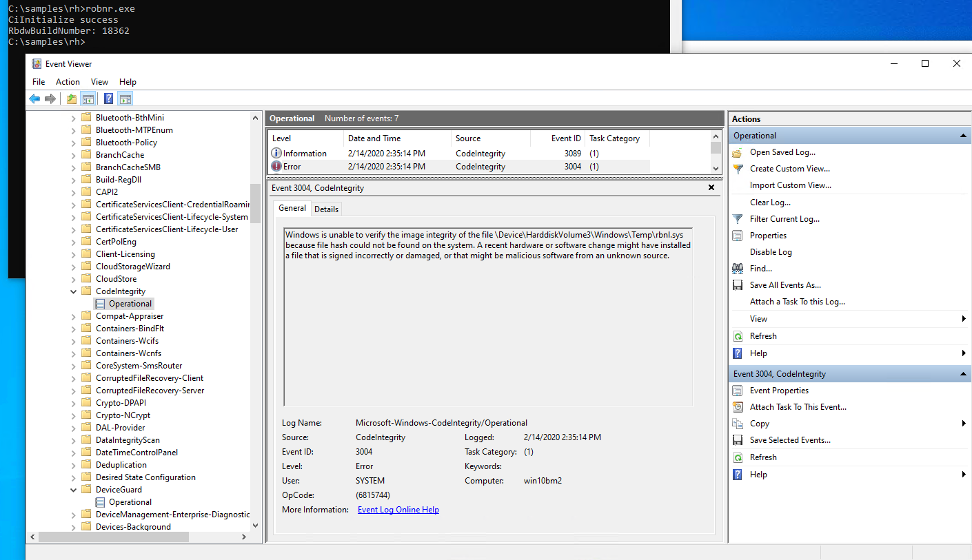Screen dimensions: 972x560
Task: Collapse the Operational section in Actions pane
Action: pyautogui.click(x=963, y=135)
